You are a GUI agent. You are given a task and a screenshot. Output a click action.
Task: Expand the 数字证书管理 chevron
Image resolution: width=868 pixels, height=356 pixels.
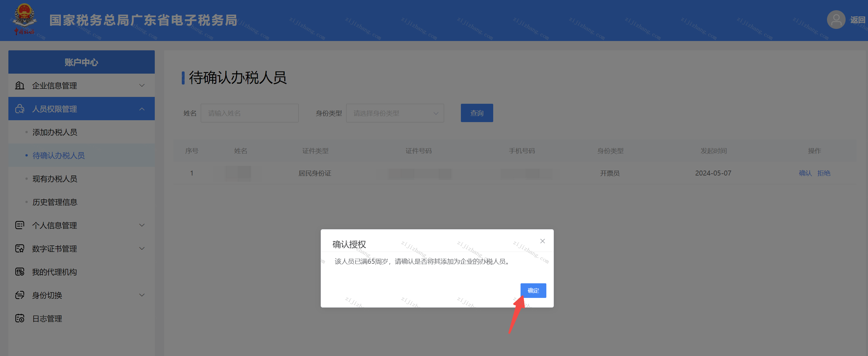142,249
